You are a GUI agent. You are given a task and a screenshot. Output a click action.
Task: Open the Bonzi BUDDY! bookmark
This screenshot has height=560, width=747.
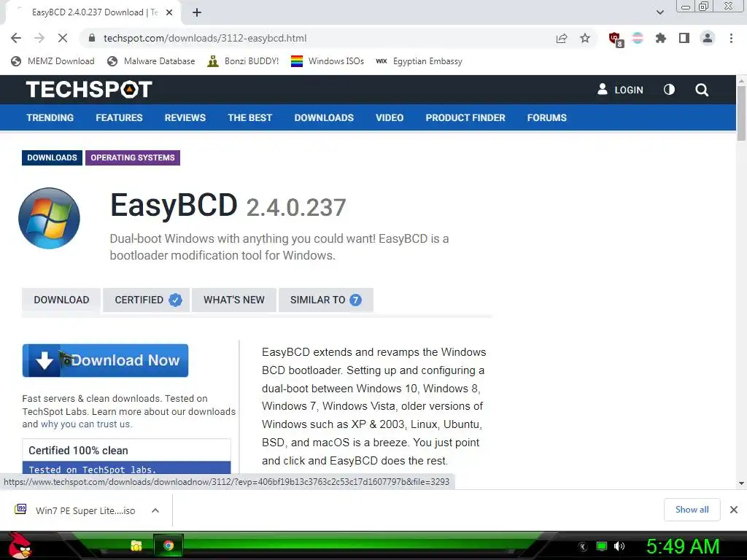pos(243,61)
